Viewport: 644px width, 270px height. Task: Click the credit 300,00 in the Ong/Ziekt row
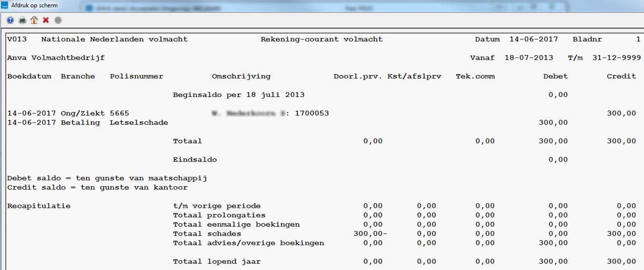click(621, 113)
